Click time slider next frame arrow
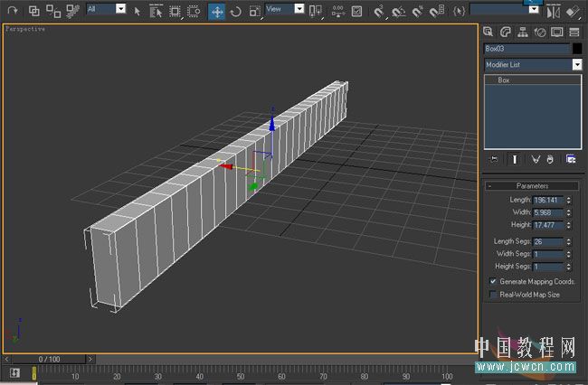Screen dimensions: 588x385 [90, 359]
